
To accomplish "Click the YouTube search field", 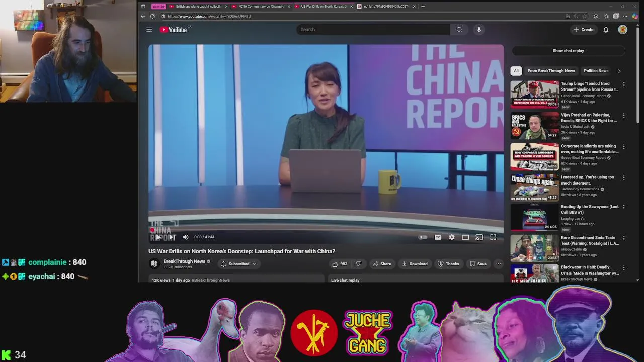I will point(373,30).
